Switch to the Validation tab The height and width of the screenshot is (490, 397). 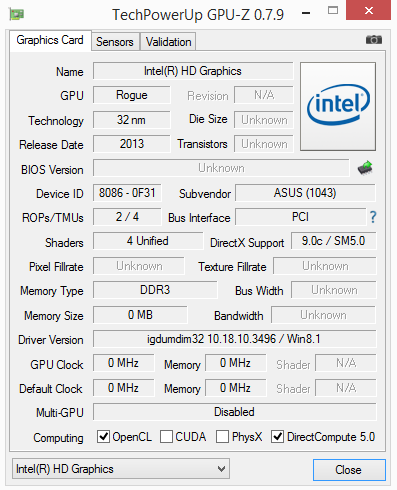click(x=168, y=42)
